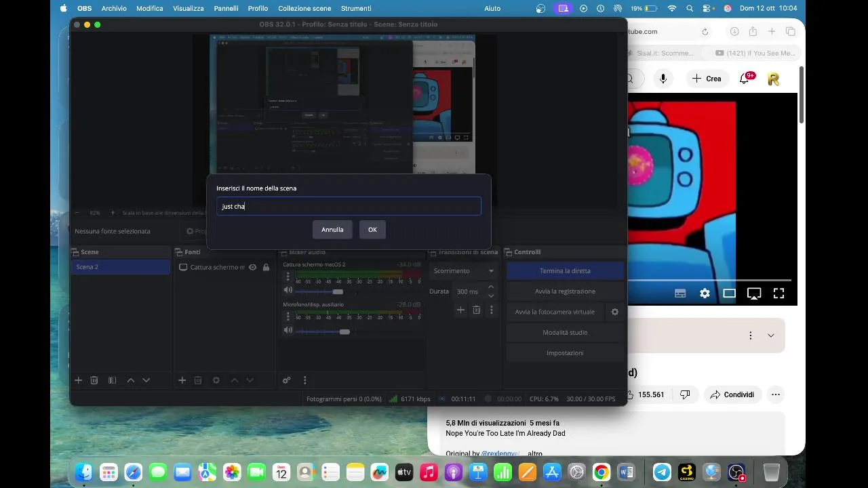This screenshot has height=488, width=868.
Task: Click Termina la diretta button
Action: (565, 270)
